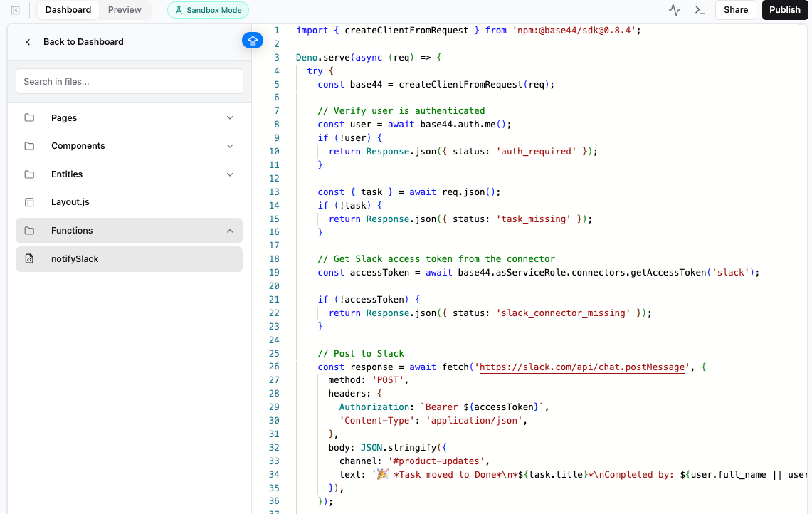Viewport: 812px width, 514px height.
Task: Select the Layout.js file icon
Action: (x=28, y=201)
